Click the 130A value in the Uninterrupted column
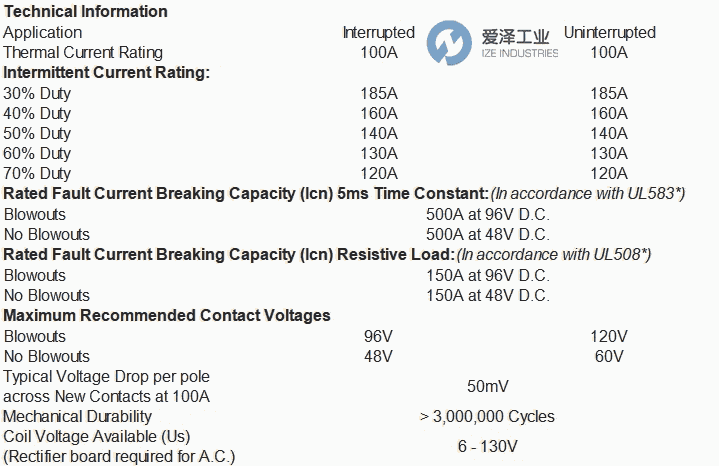Viewport: 719px width, 466px height. point(609,153)
